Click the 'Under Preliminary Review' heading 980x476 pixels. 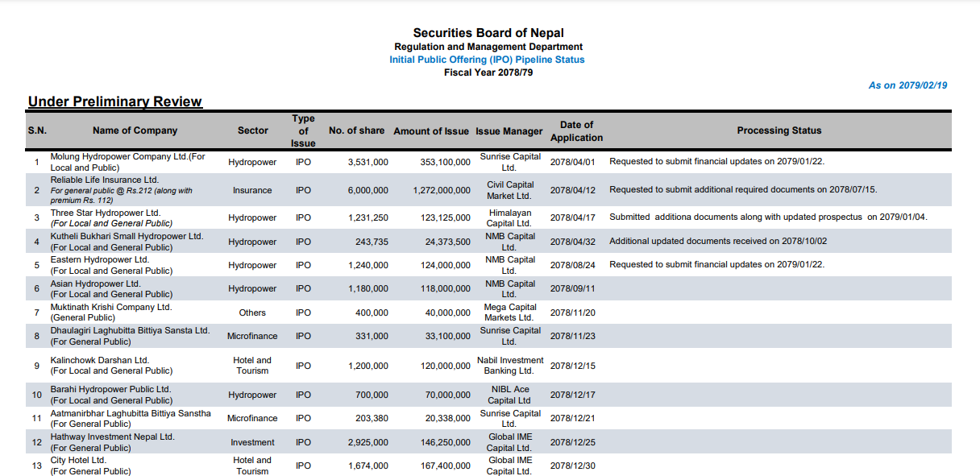pyautogui.click(x=115, y=101)
